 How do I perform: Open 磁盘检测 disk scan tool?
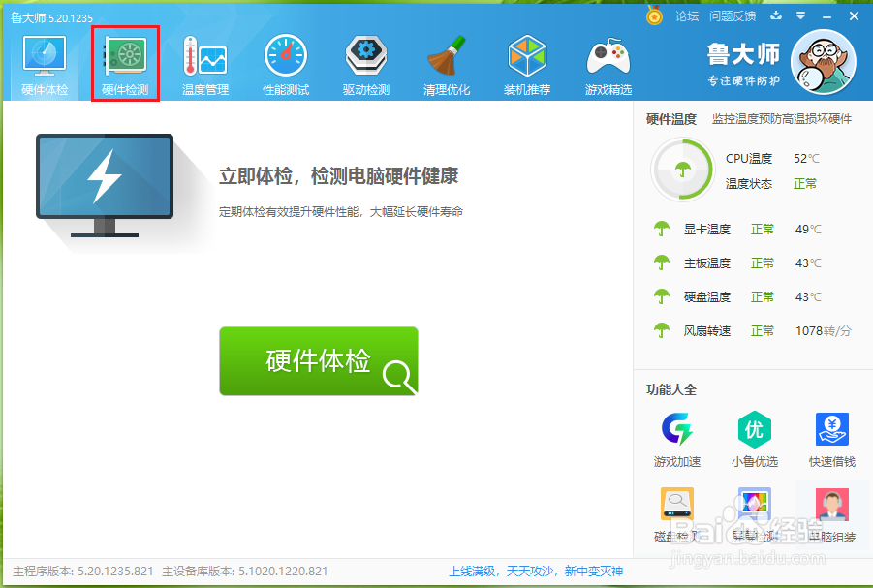(676, 503)
